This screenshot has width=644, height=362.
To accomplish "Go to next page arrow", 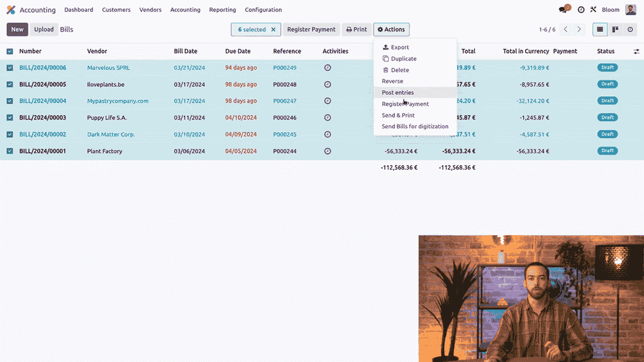I will tap(579, 30).
